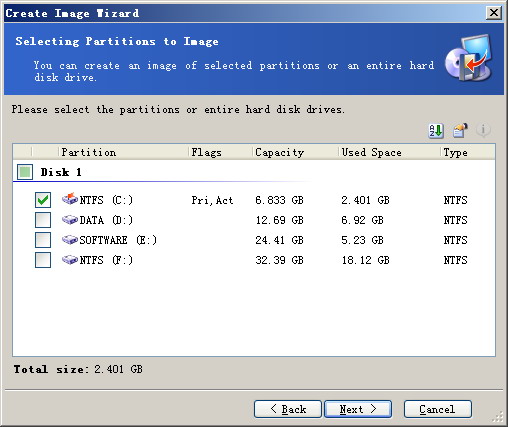Screen dimensions: 508x427
Task: Enable the NTFS (F:) partition checkbox
Action: [43, 260]
